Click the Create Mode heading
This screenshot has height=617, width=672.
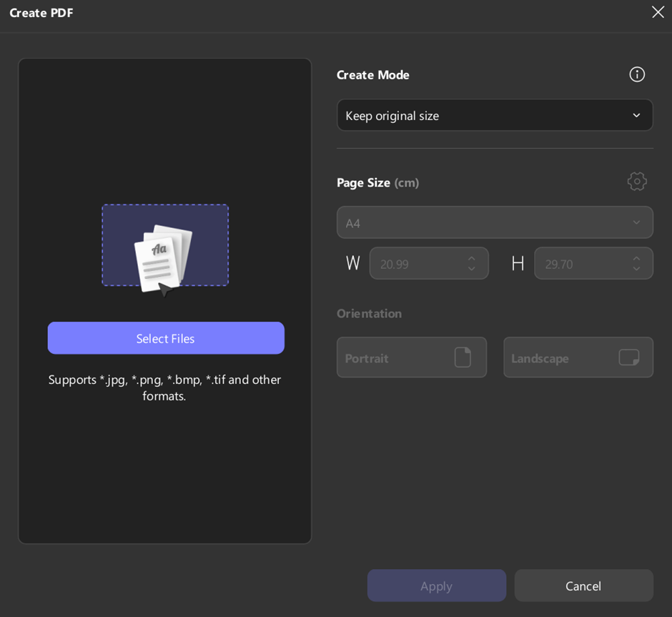[373, 75]
